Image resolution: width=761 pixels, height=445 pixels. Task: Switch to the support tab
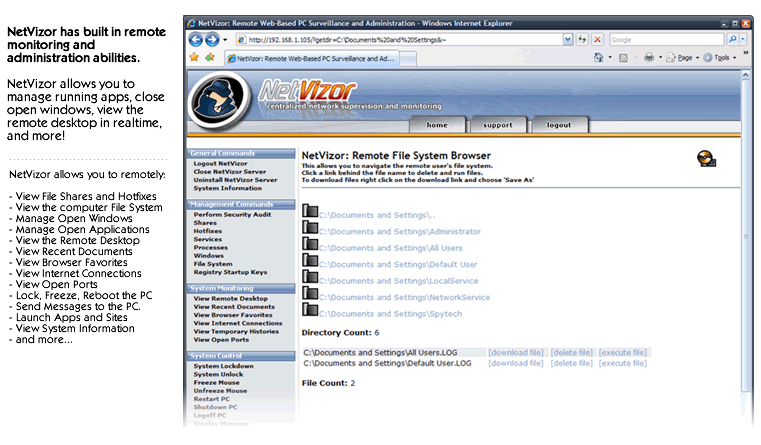point(497,125)
